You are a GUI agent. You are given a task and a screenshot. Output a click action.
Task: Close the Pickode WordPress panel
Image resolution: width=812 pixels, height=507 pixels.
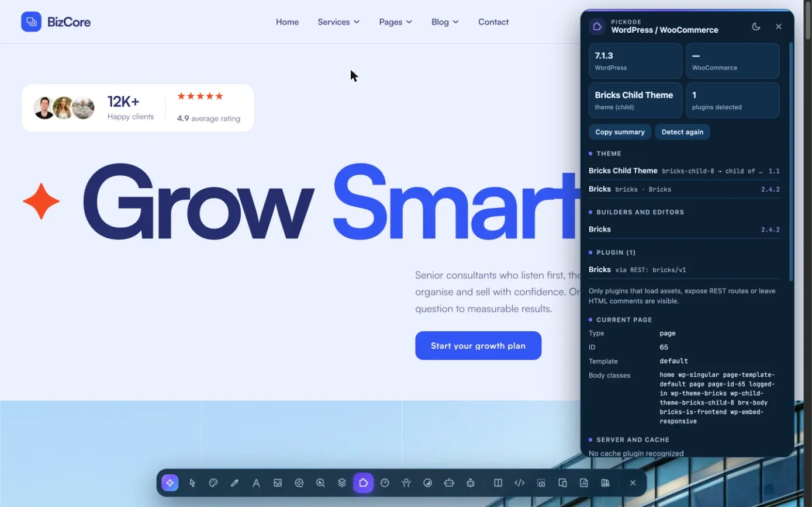point(779,26)
